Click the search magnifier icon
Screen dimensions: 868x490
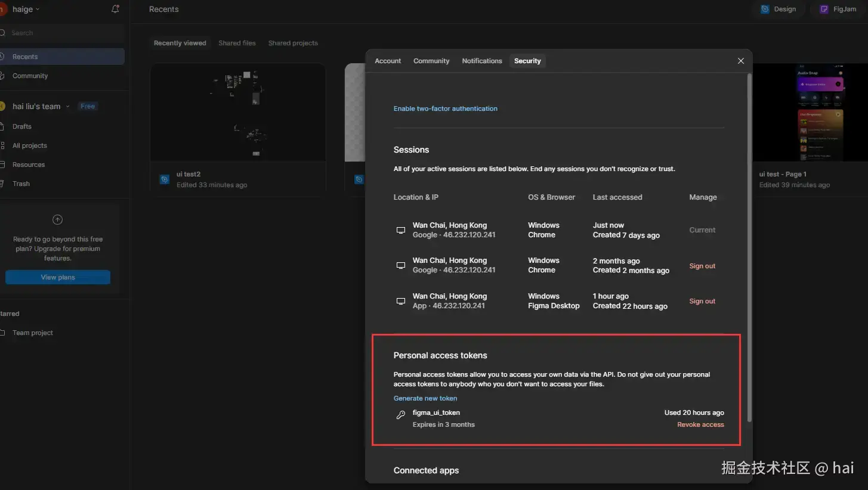2,33
